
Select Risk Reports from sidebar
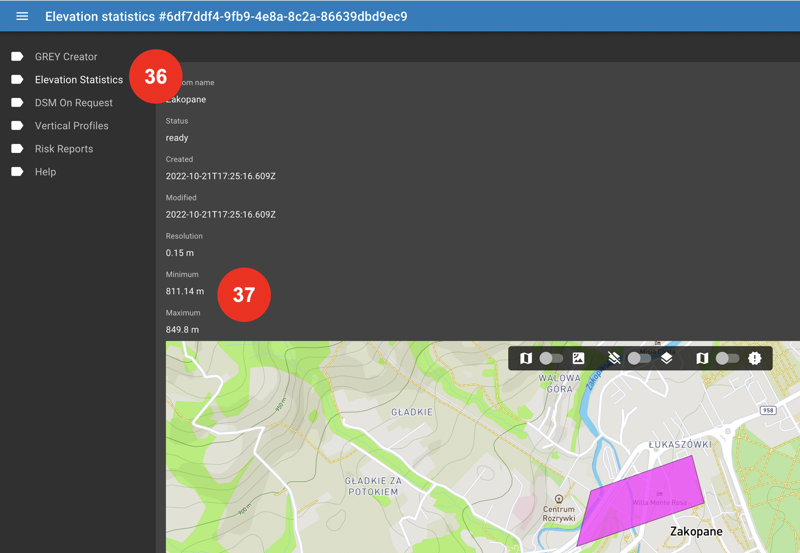(64, 149)
